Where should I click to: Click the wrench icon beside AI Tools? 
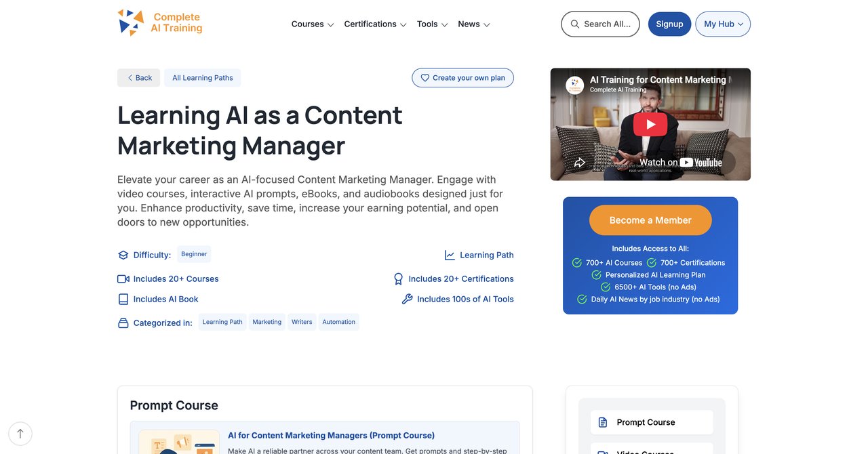click(x=407, y=299)
